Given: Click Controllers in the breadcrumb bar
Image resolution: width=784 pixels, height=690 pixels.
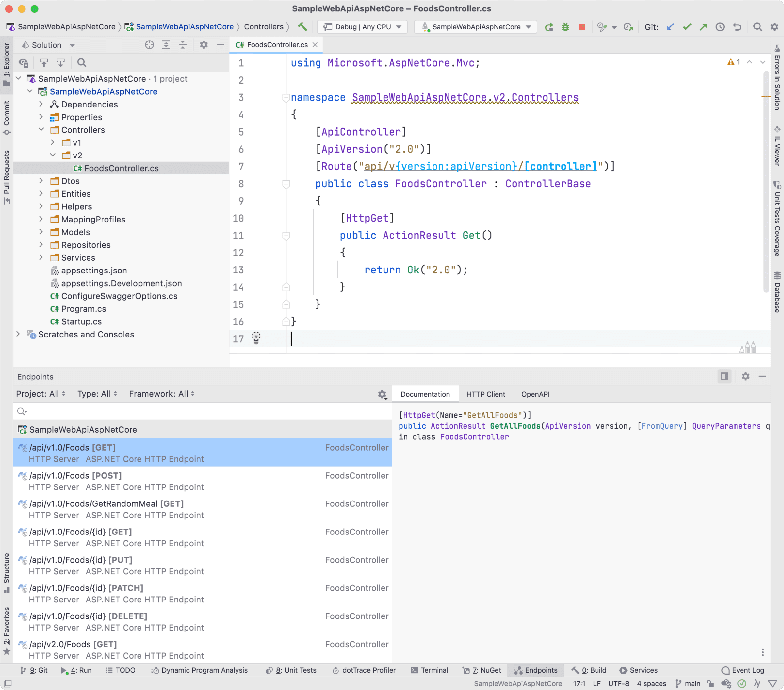Looking at the screenshot, I should point(264,27).
